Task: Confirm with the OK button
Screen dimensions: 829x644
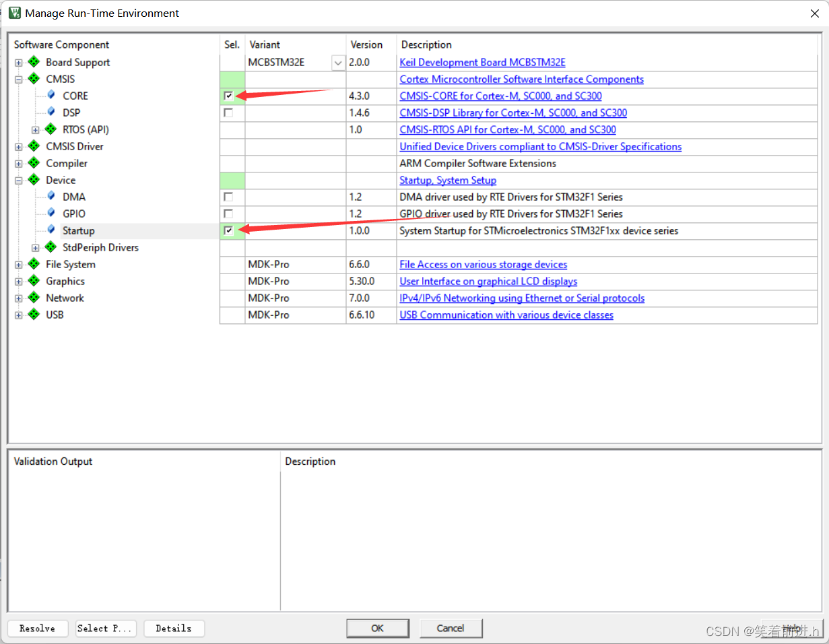Action: click(377, 628)
